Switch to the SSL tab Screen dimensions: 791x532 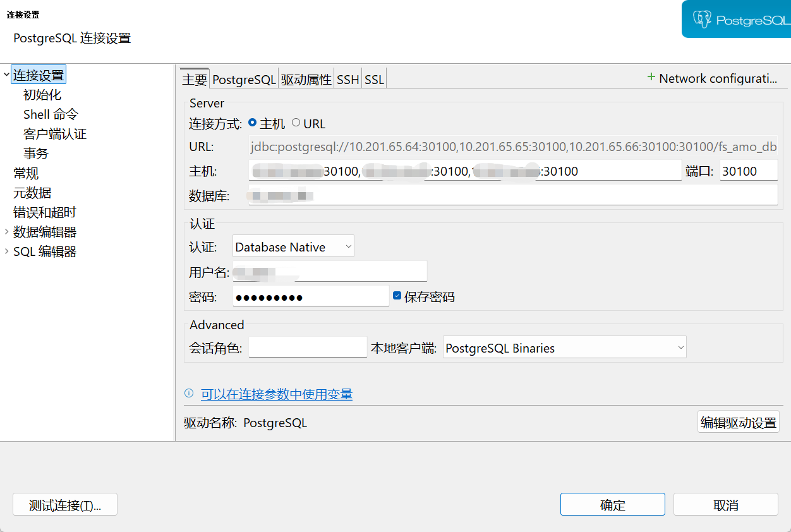coord(374,79)
